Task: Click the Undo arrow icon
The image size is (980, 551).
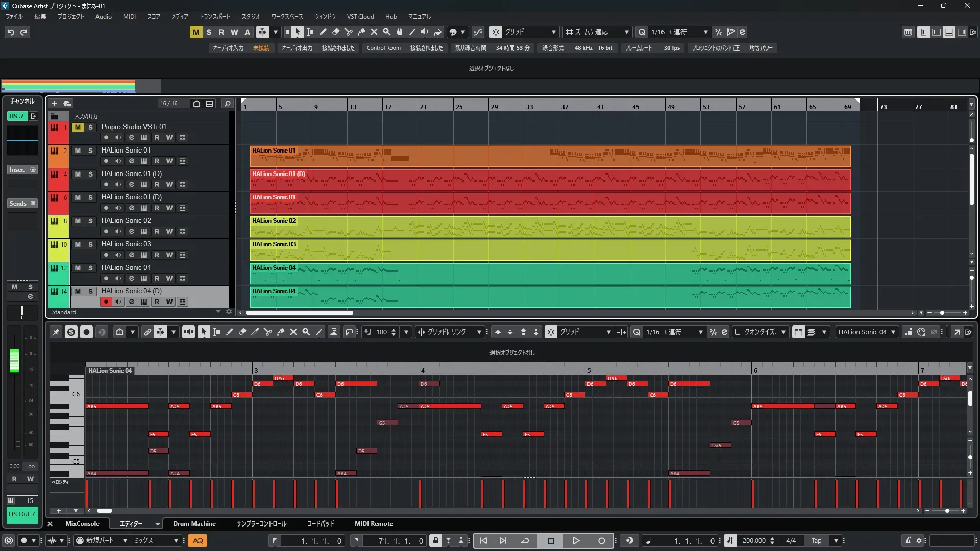Action: click(x=11, y=32)
